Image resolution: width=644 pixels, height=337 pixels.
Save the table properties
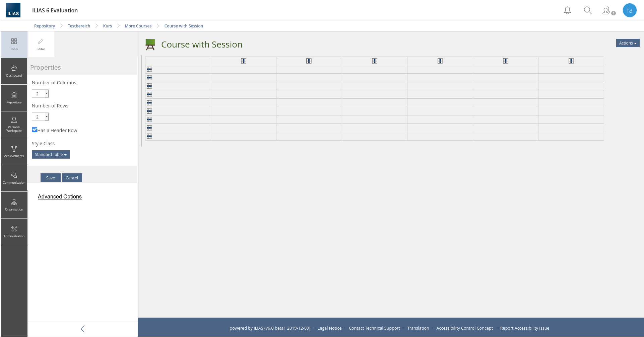coord(51,178)
